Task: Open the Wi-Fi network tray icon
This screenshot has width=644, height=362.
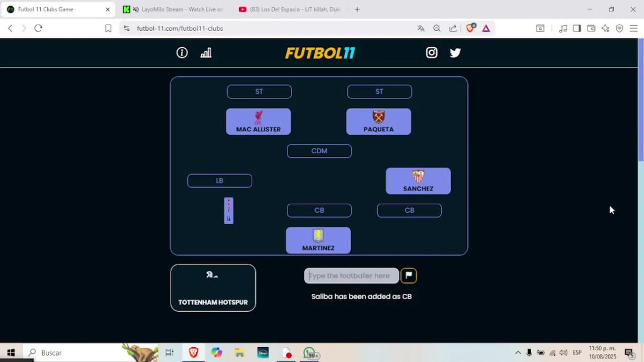Action: point(552,352)
